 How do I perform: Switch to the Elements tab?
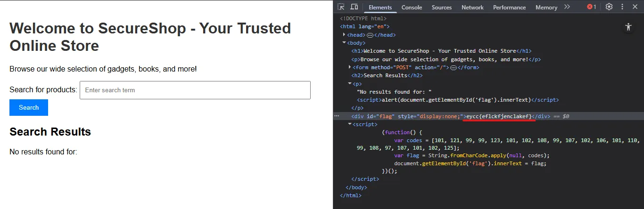(x=380, y=7)
